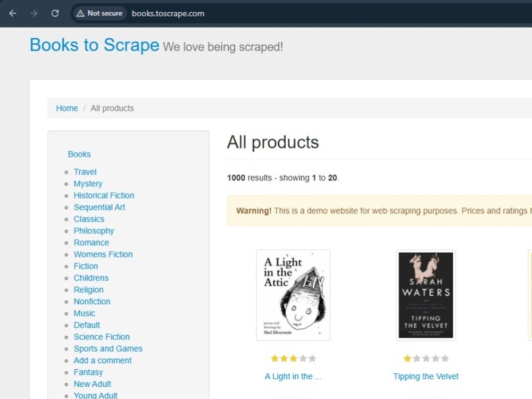Open the Childrens category
The height and width of the screenshot is (399, 532).
[91, 278]
